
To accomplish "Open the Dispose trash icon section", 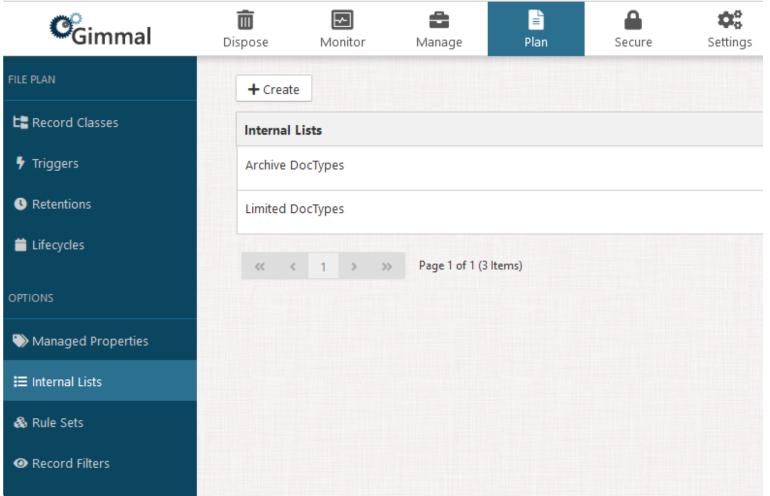I will (247, 18).
